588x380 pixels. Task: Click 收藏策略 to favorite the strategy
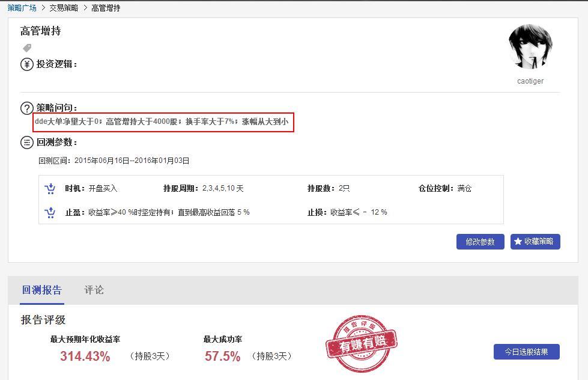tap(535, 241)
